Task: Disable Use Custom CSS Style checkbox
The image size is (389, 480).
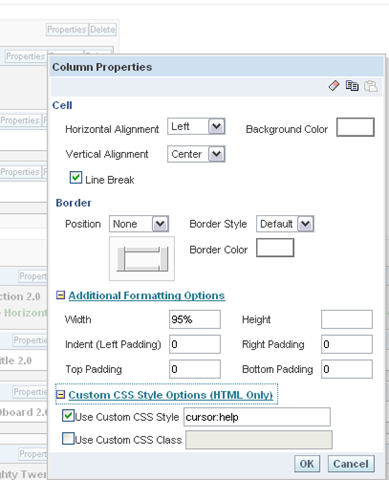Action: click(x=68, y=416)
